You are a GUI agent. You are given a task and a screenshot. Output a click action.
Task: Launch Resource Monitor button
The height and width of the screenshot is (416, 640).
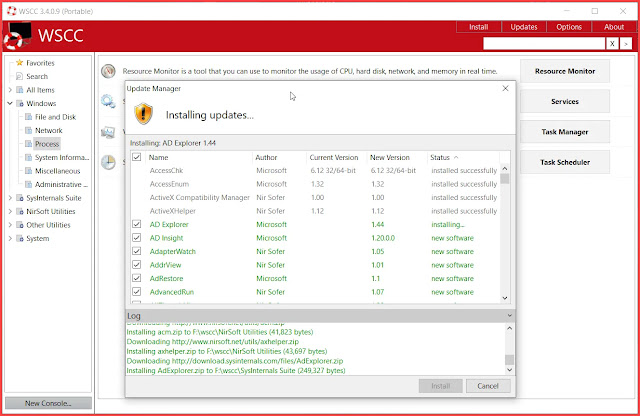coord(565,71)
